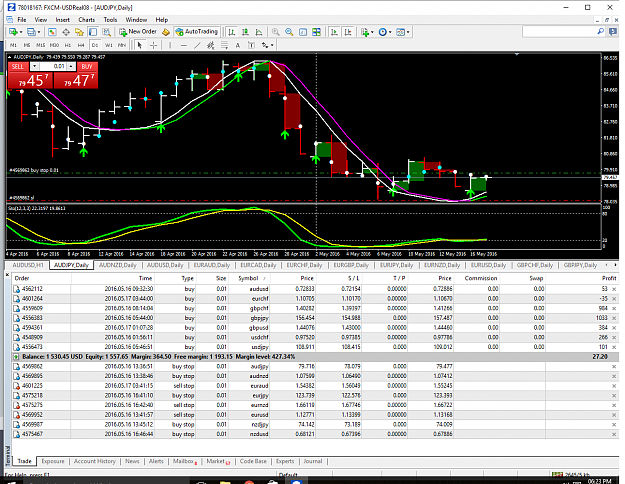Switch to line chart display
Image resolution: width=625 pixels, height=484 pixels.
click(x=259, y=32)
